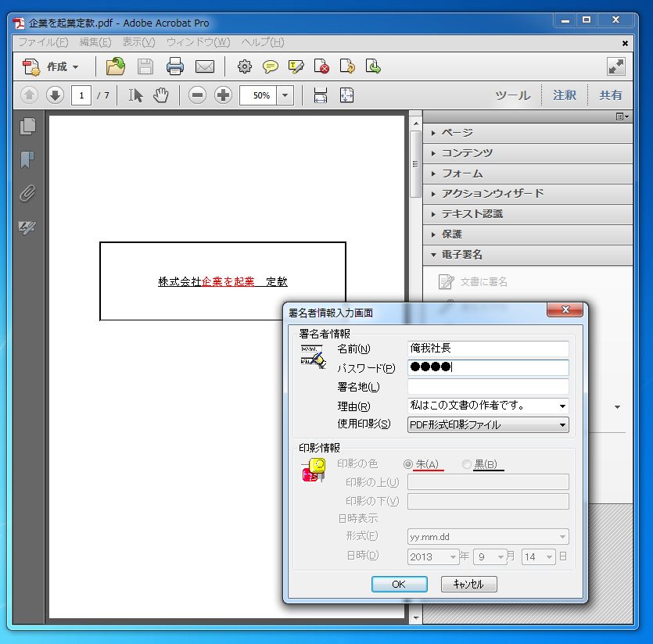Click the パスワード(P) password field
The image size is (653, 644).
pos(488,367)
